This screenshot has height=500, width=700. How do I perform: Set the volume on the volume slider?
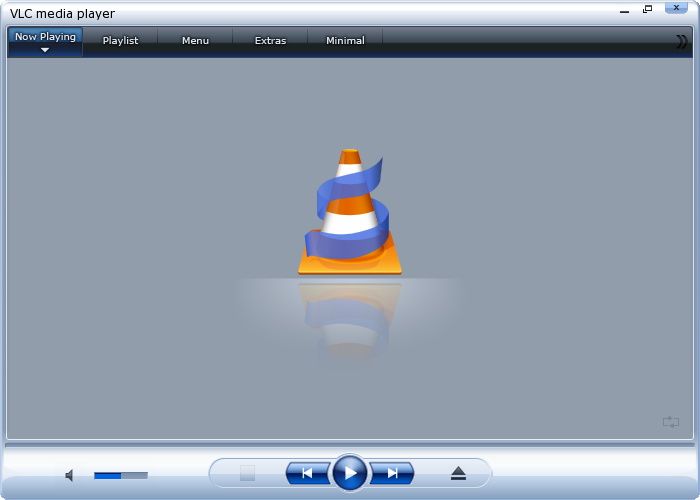point(121,476)
